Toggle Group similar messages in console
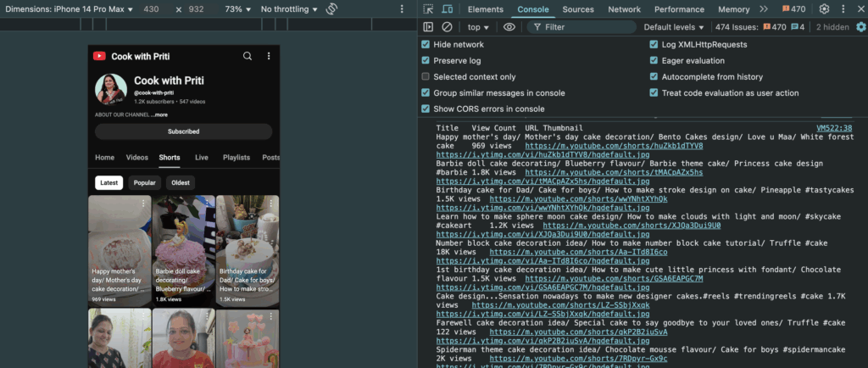 [x=426, y=92]
